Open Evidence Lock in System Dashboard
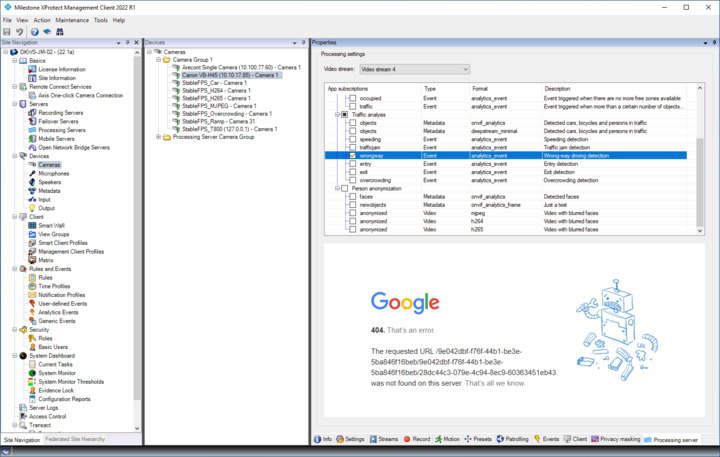 pyautogui.click(x=56, y=390)
